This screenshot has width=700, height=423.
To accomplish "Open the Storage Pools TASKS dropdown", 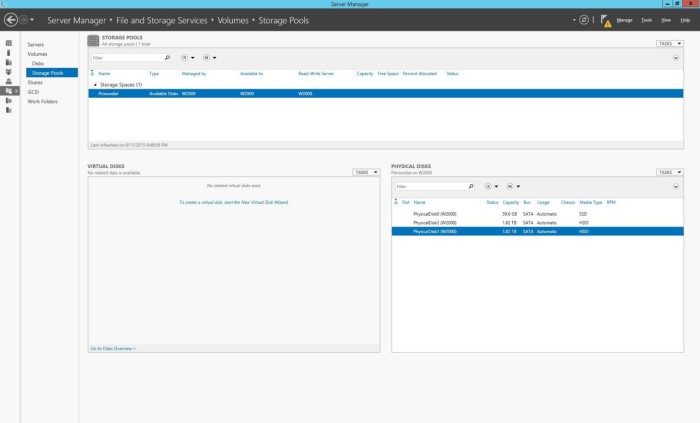I will pos(669,43).
